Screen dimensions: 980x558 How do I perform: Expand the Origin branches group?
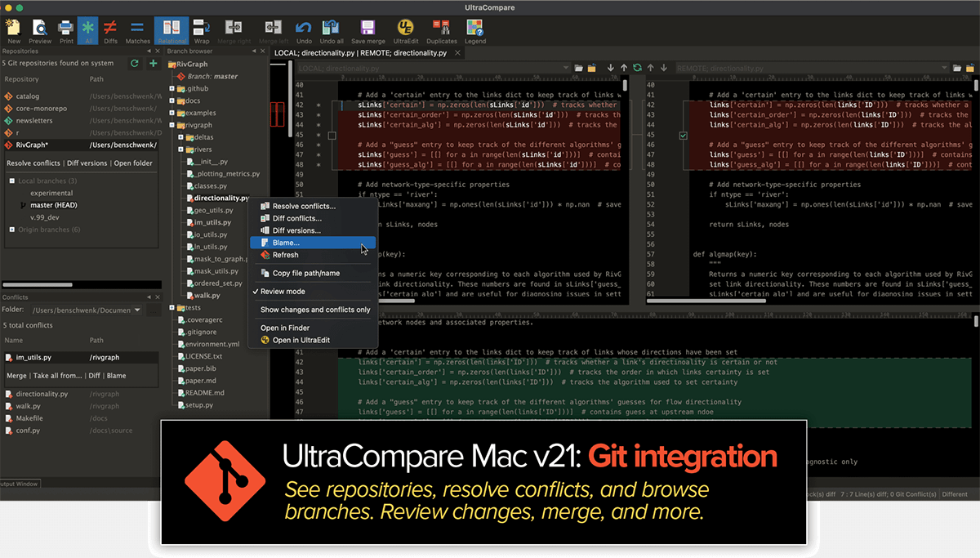click(11, 230)
